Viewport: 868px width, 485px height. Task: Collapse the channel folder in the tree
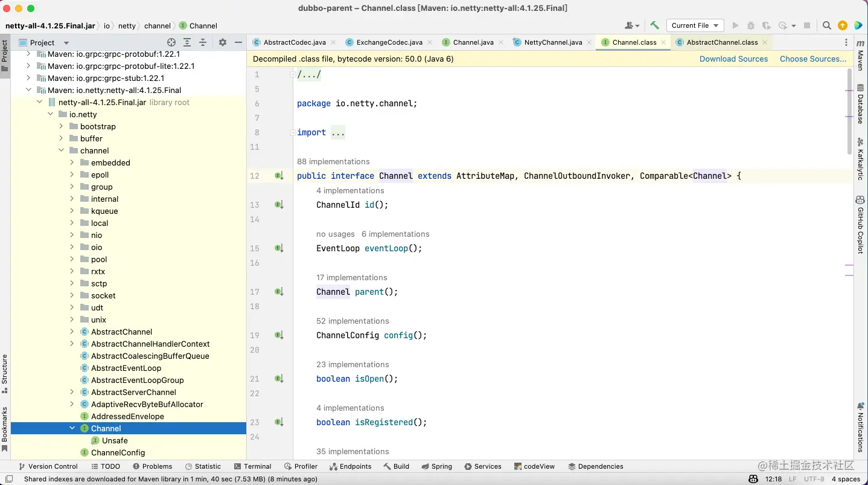tap(61, 150)
